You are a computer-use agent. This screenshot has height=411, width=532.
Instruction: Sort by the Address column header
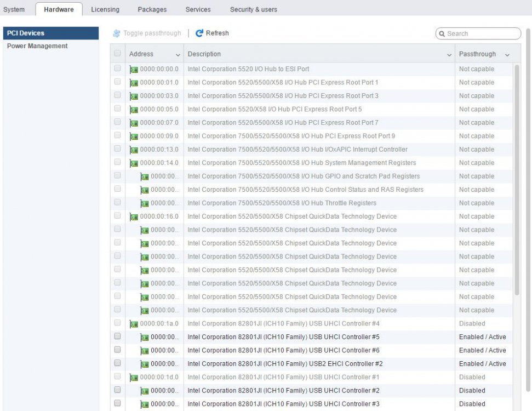tap(141, 54)
